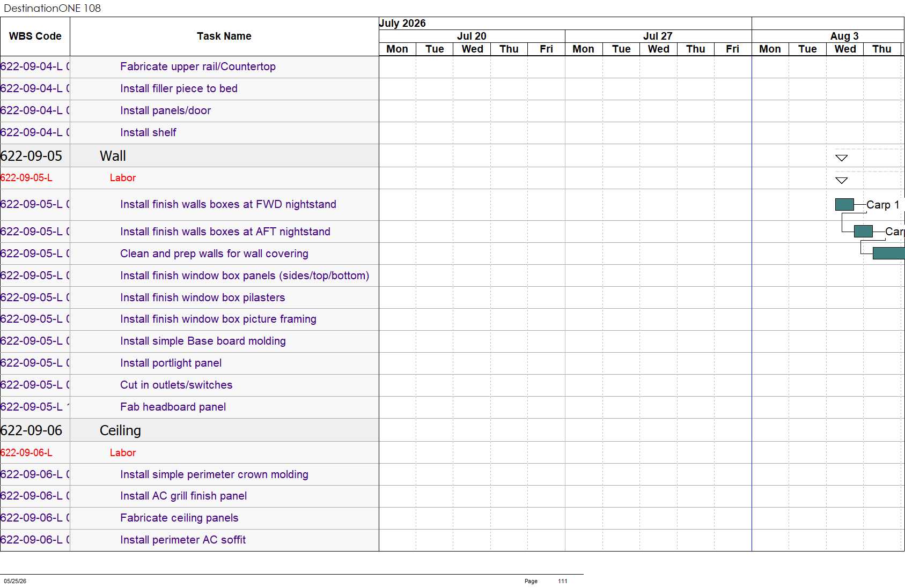Click the Jul 27 week header
The width and height of the screenshot is (905, 588).
[x=658, y=36]
